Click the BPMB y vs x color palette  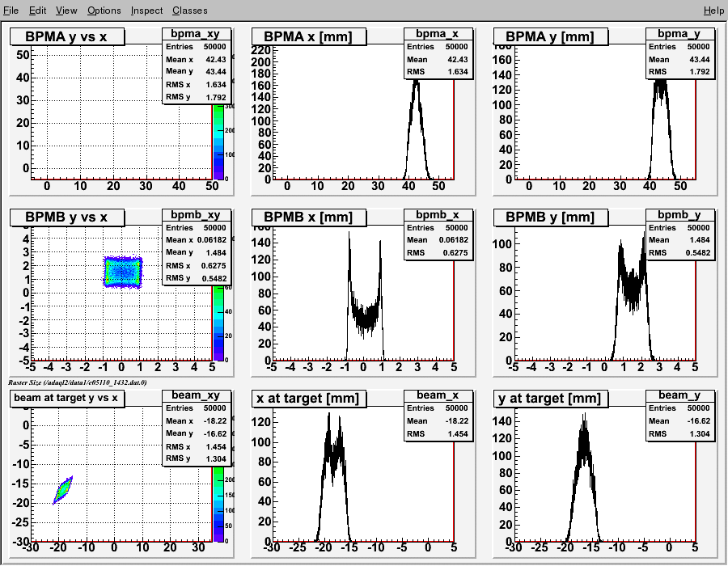tap(218, 323)
